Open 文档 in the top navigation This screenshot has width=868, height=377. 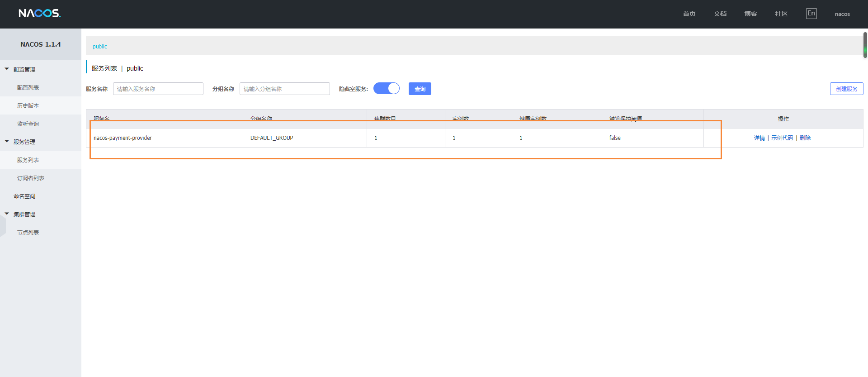coord(720,14)
